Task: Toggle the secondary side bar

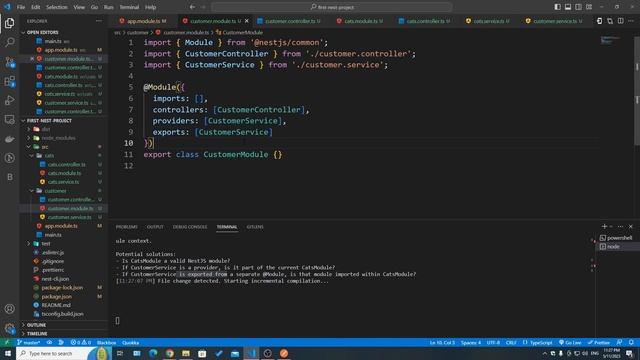Action: pyautogui.click(x=578, y=7)
